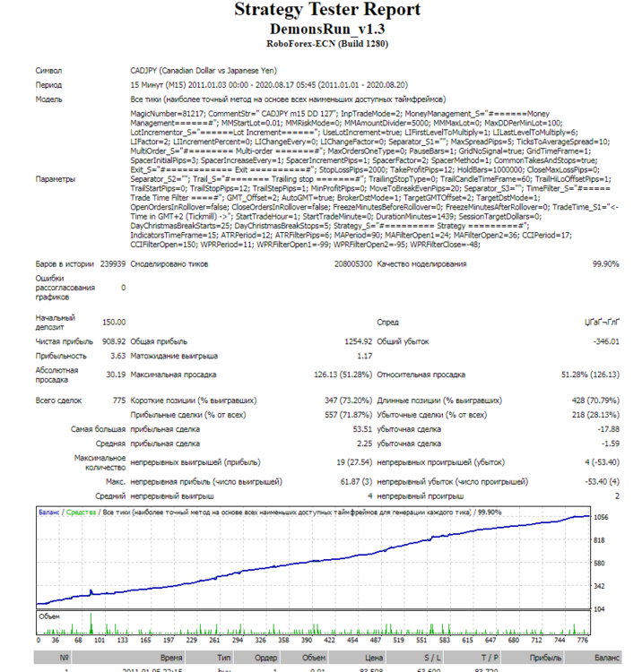The height and width of the screenshot is (672, 642).
Task: Click largest loss trade value '-17.88'
Action: [609, 429]
